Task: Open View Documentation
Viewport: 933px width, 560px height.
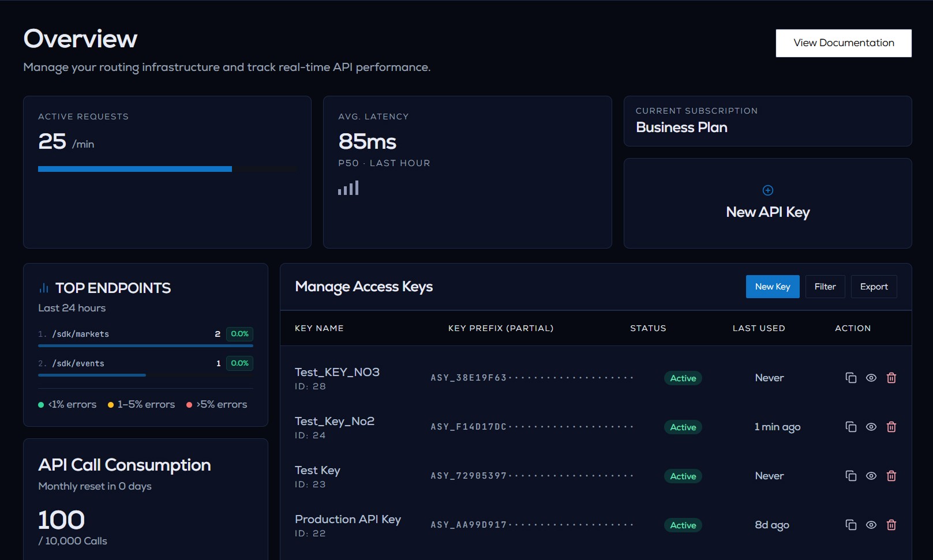Action: point(844,43)
